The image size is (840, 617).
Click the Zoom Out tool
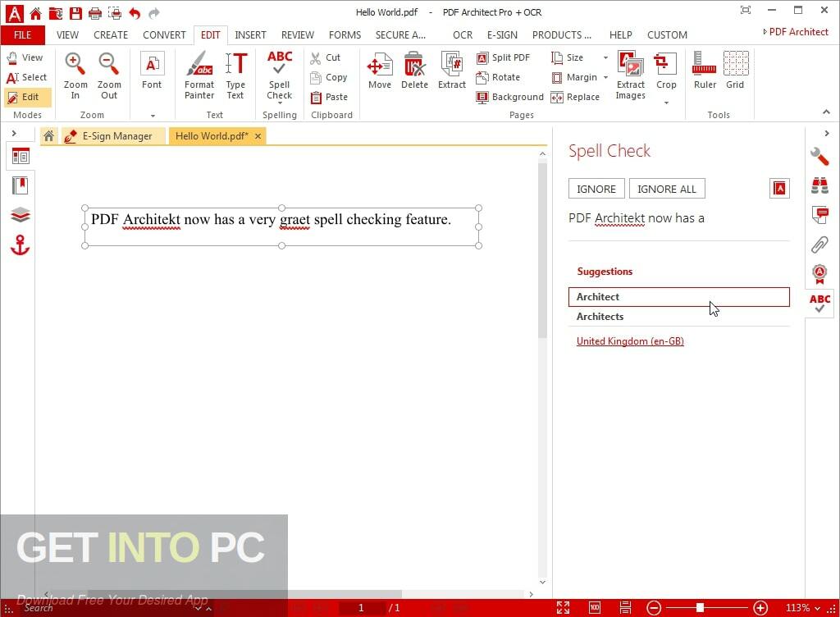[x=109, y=75]
